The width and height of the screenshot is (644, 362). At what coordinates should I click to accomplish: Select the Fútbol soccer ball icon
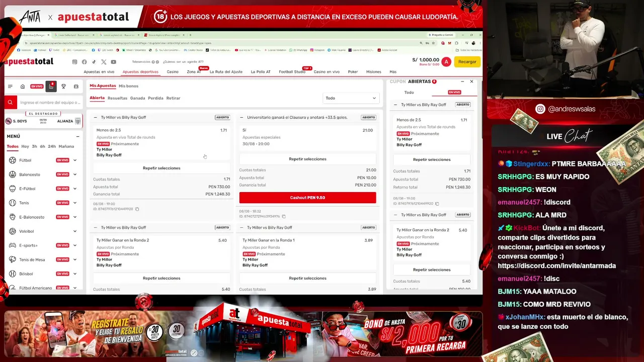tap(13, 160)
